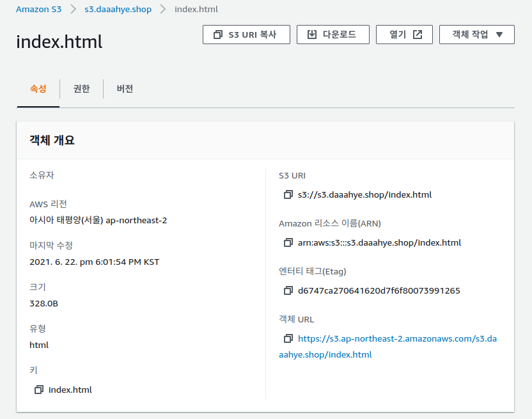The width and height of the screenshot is (532, 419).
Task: Copy the Etag with its copy icon
Action: click(x=288, y=290)
